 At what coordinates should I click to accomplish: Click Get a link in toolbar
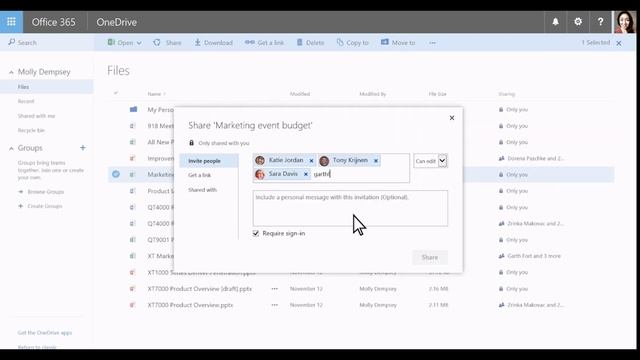coord(264,42)
